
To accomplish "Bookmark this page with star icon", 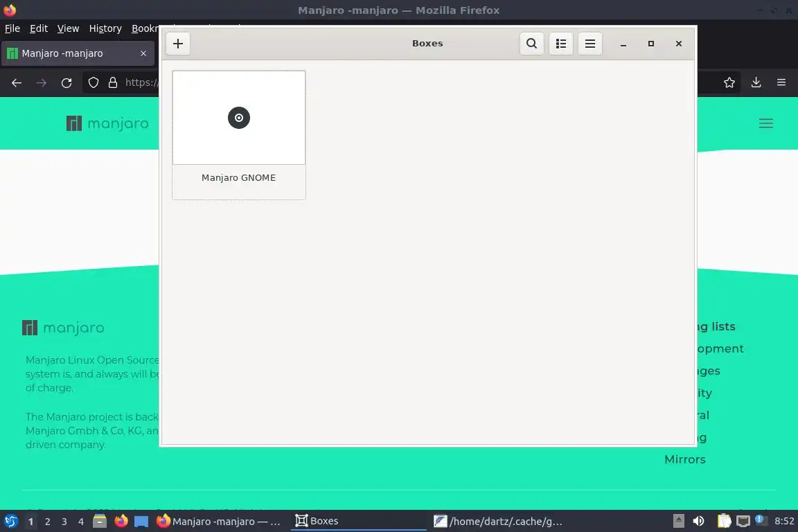I will click(x=729, y=82).
